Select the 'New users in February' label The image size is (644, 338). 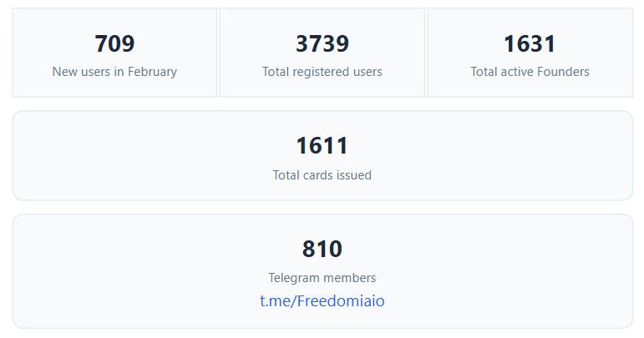[114, 72]
